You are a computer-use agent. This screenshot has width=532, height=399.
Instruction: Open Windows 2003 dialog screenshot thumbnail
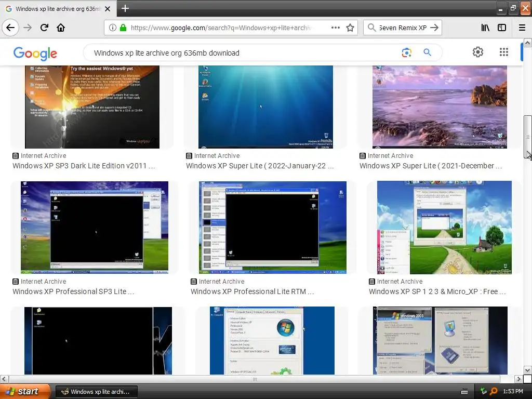[x=440, y=341]
